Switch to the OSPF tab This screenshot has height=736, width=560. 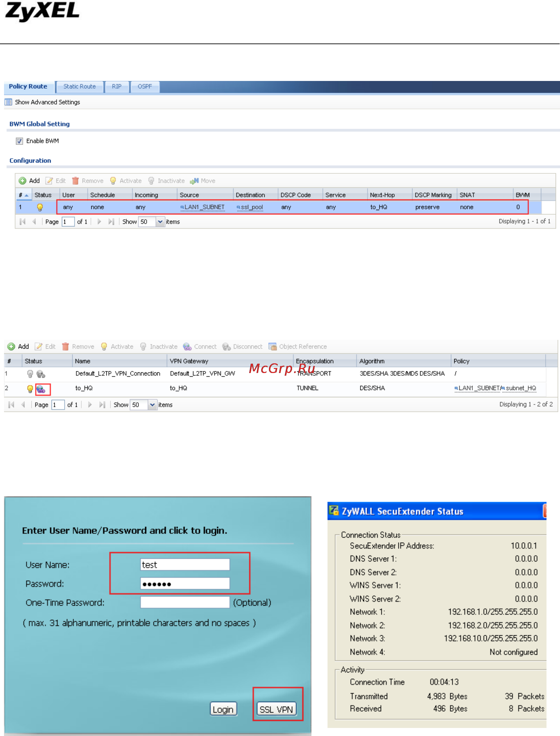pyautogui.click(x=145, y=87)
